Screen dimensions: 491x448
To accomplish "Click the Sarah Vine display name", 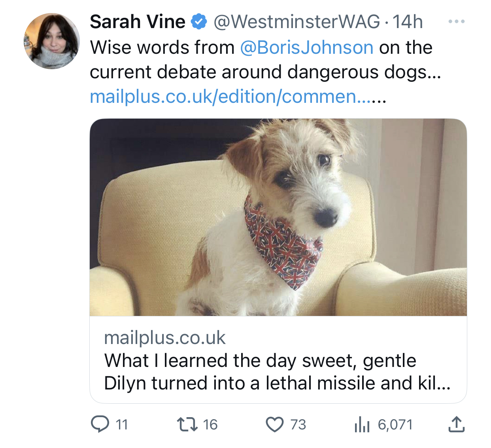I will [137, 22].
